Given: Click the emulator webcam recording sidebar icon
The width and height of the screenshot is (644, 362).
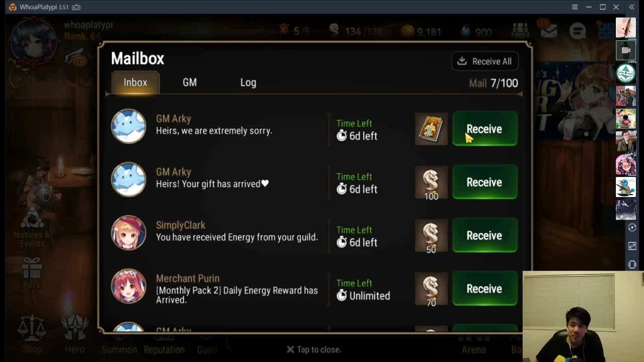Looking at the screenshot, I should 626,50.
